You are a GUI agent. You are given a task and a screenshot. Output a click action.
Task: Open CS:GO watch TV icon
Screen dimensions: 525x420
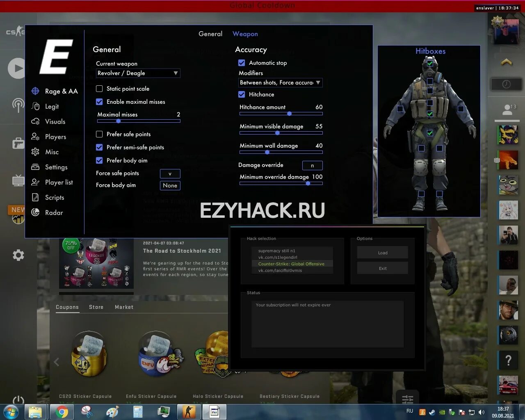[x=18, y=180]
